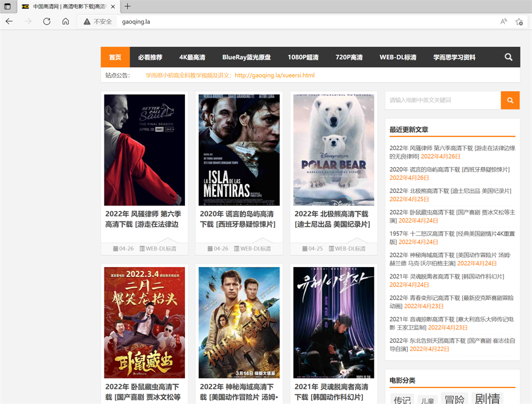The width and height of the screenshot is (532, 404).
Task: Reload the page with refresh icon
Action: pos(47,21)
